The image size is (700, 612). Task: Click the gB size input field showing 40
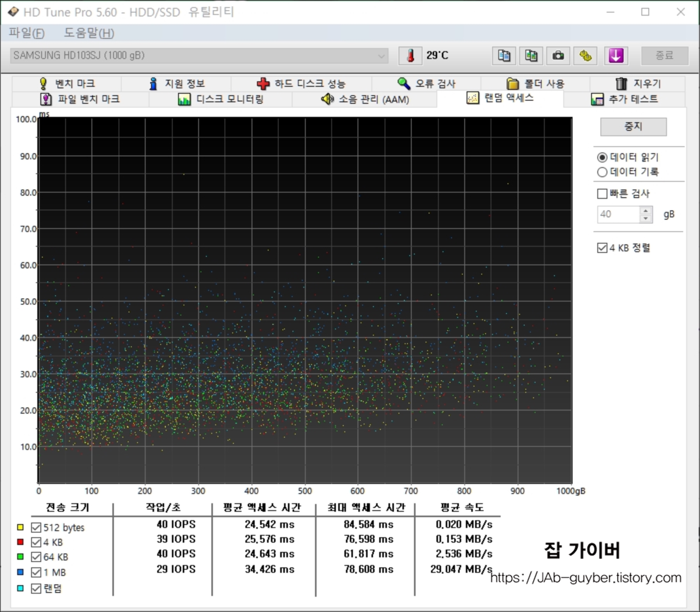619,214
